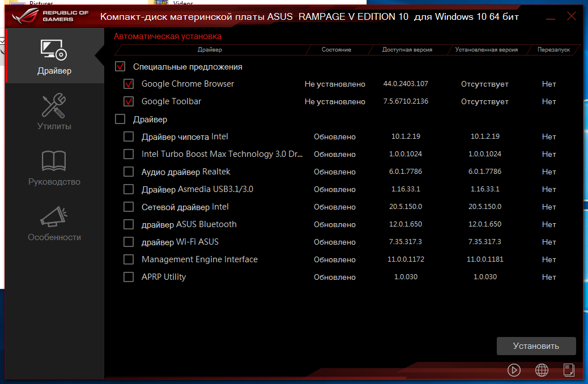Open the Особенности features section

tap(54, 223)
